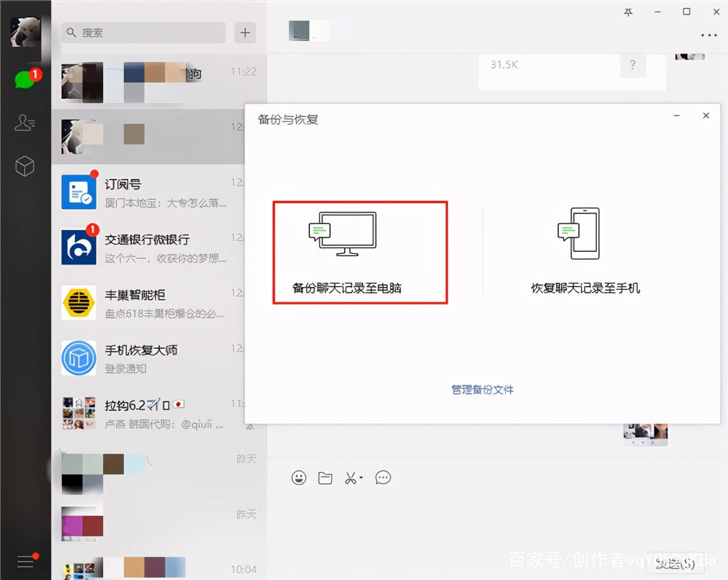Viewport: 728px width, 580px height.
Task: Open the 交通银行微银行 chat
Action: click(159, 248)
